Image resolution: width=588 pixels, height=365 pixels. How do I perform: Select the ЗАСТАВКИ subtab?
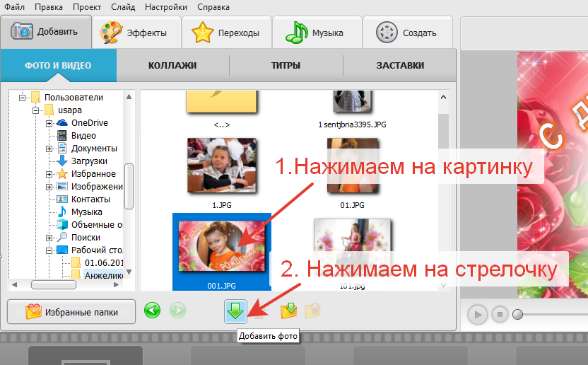[400, 65]
